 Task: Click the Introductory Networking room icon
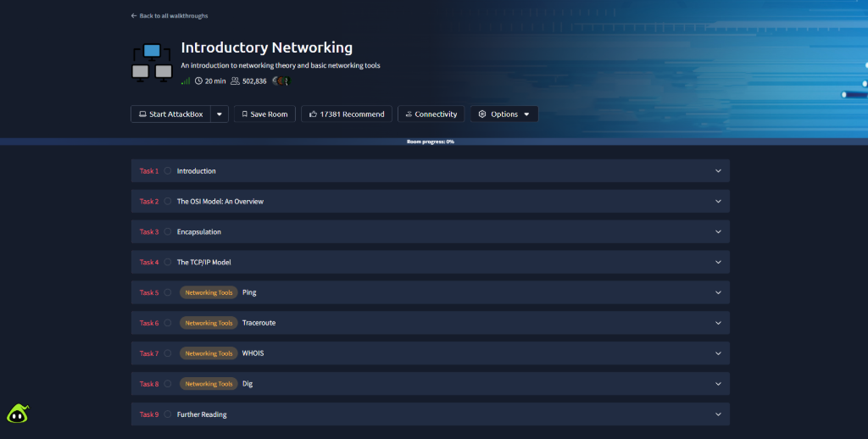tap(152, 63)
